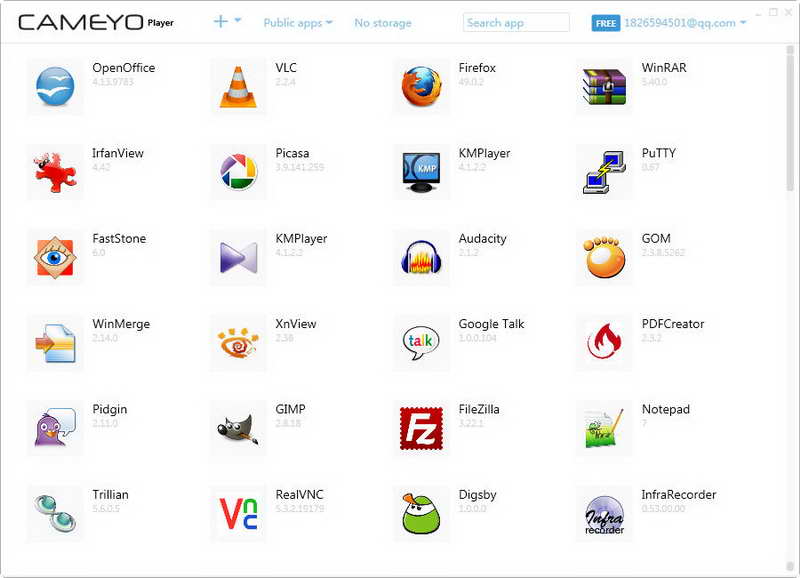This screenshot has height=578, width=800.
Task: Launch the Audacity headphones icon
Action: 421,257
